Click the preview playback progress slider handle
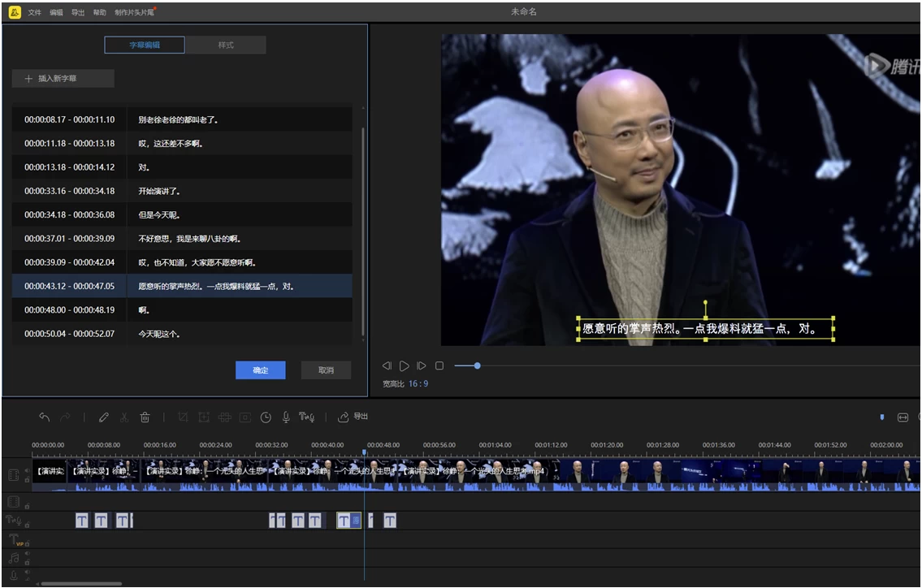The width and height of the screenshot is (922, 588). click(x=477, y=366)
